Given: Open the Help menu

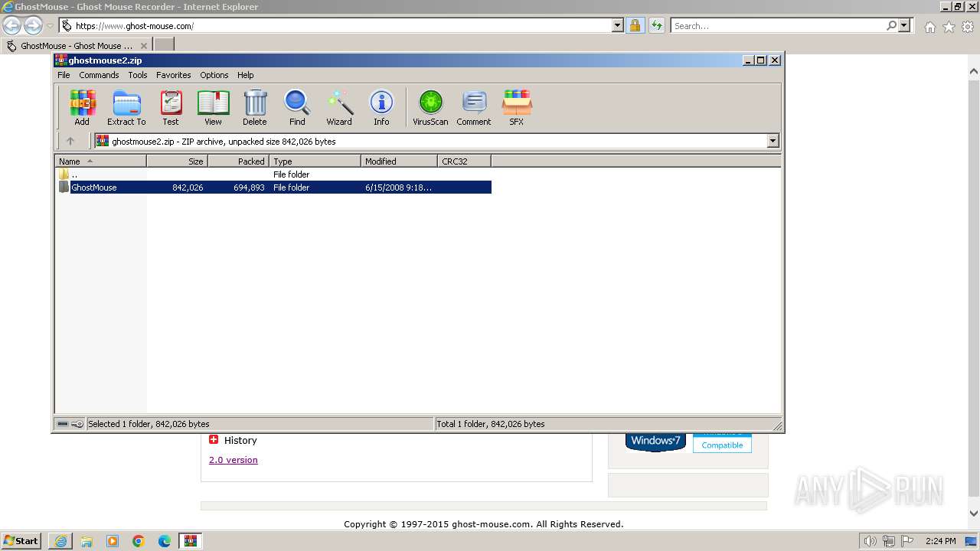Looking at the screenshot, I should [245, 75].
